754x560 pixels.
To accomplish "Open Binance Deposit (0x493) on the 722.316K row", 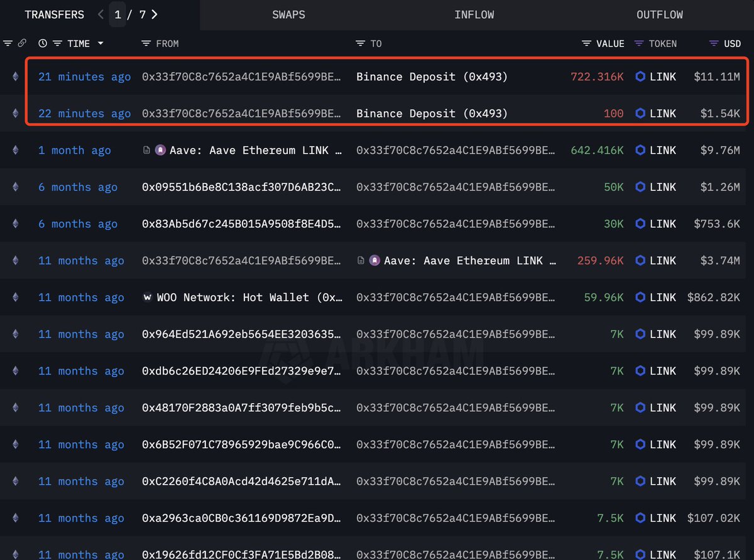I will (x=432, y=77).
